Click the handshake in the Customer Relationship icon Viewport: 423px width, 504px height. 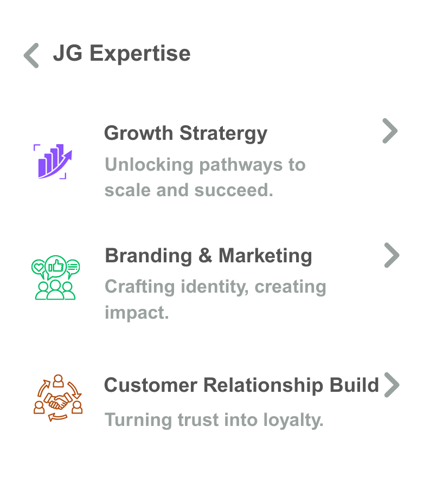[x=57, y=402]
